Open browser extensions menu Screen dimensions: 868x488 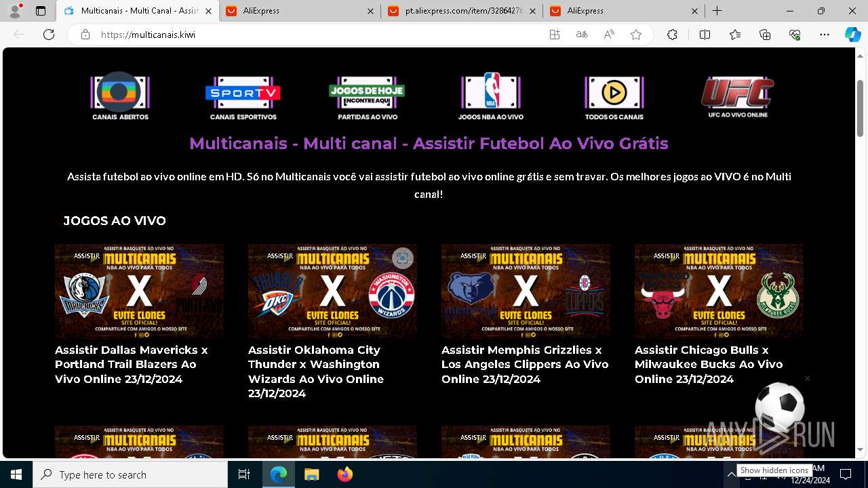pyautogui.click(x=672, y=35)
